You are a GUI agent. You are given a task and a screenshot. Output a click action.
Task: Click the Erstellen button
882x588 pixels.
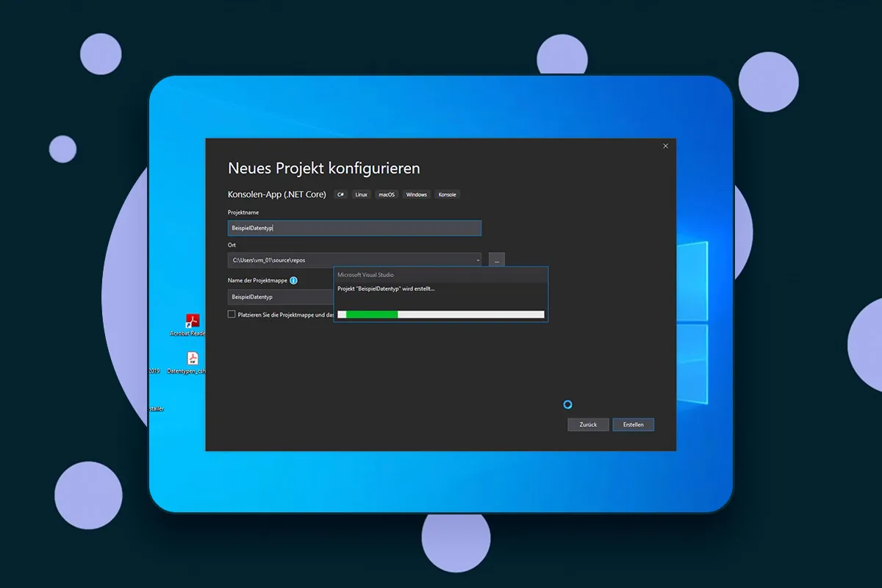coord(634,425)
